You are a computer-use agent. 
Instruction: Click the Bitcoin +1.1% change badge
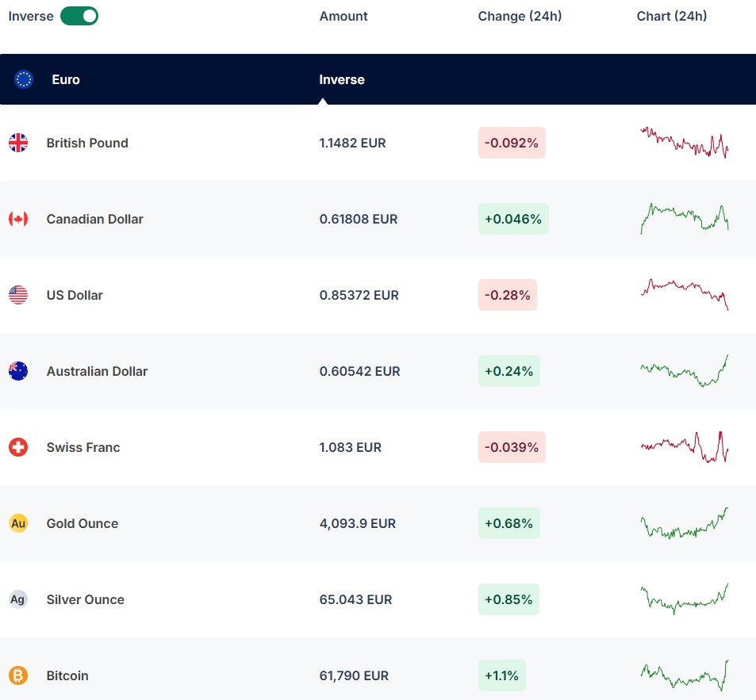pyautogui.click(x=501, y=675)
